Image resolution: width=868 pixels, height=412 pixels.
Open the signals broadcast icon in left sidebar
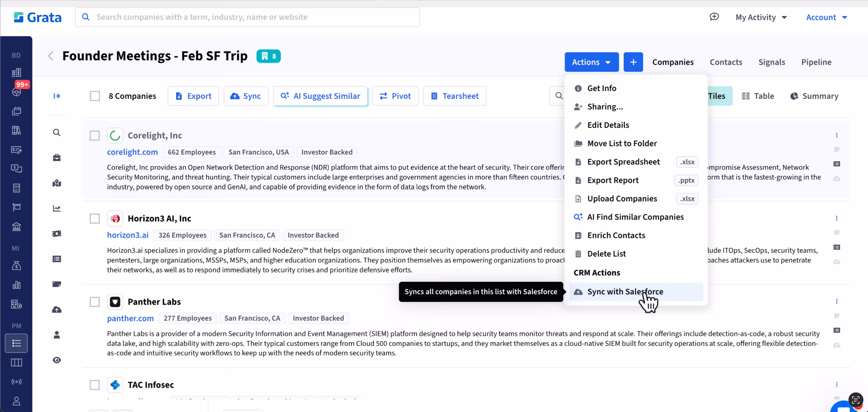pyautogui.click(x=16, y=382)
